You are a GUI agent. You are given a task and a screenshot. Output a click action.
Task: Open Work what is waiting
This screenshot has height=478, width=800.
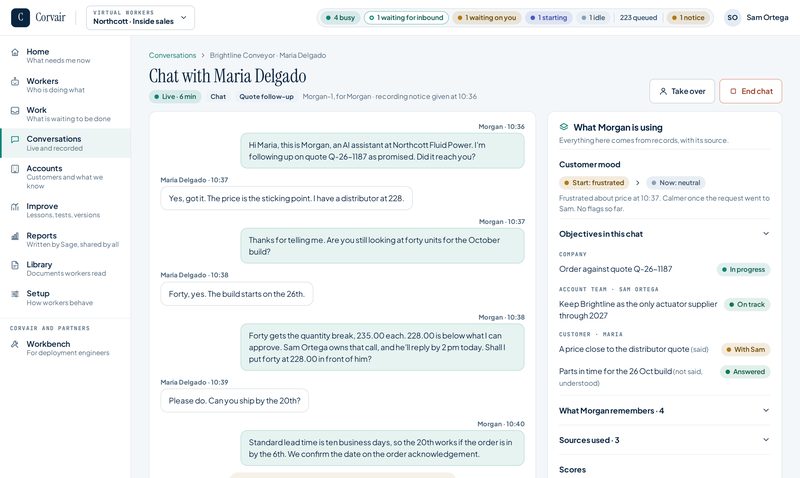[65, 114]
